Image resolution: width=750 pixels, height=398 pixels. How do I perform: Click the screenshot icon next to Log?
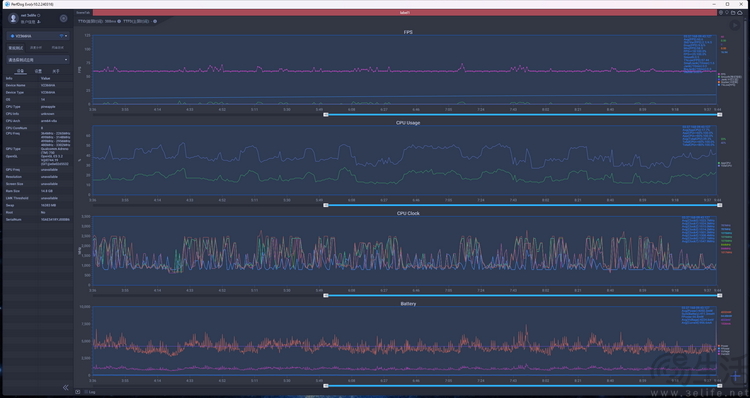pos(77,392)
